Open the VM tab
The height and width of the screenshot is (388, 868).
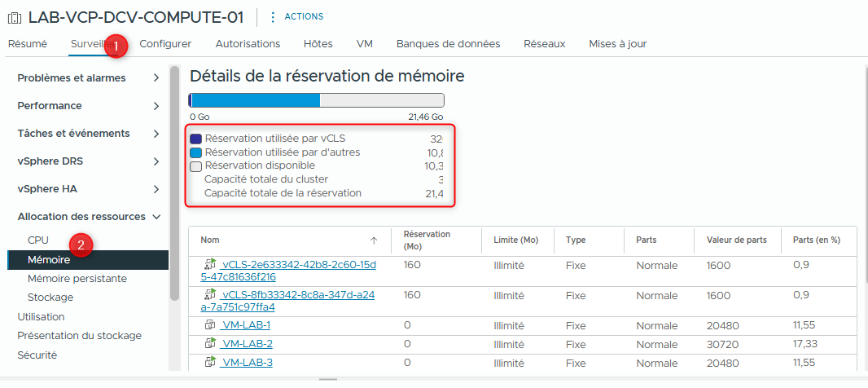click(365, 44)
